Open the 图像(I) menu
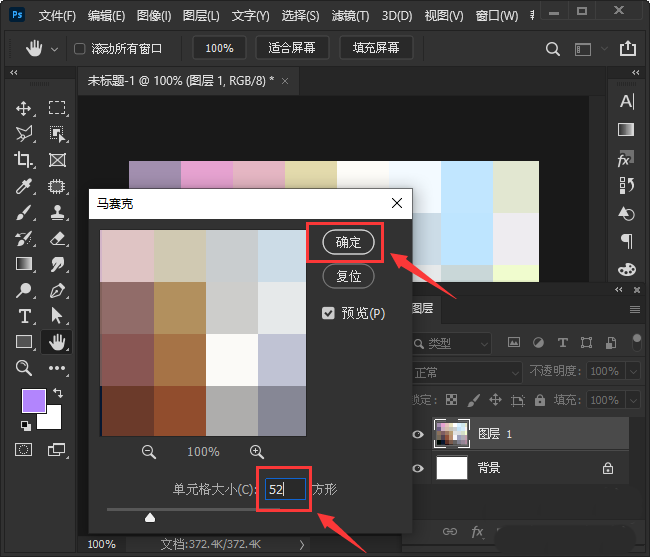 (x=154, y=16)
